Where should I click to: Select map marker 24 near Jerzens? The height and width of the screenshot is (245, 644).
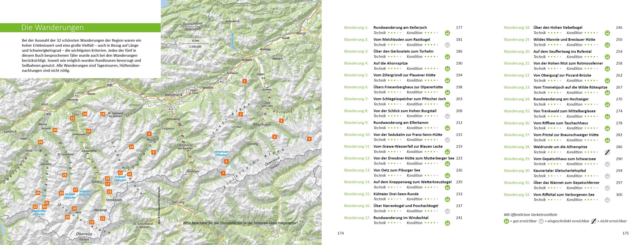(x=55, y=130)
